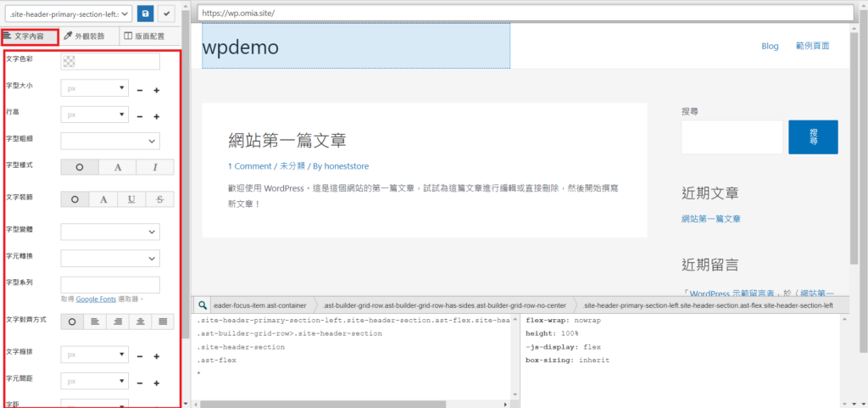
Task: Click the checkmark apply icon
Action: (167, 14)
